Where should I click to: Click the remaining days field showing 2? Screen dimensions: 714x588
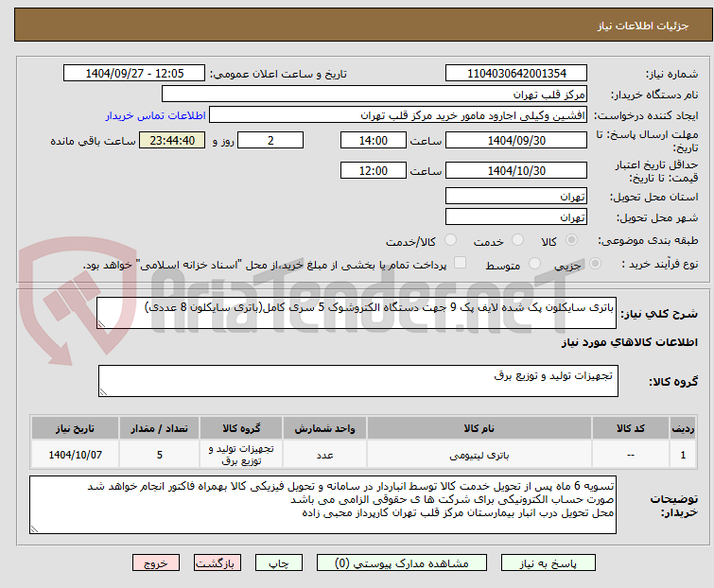tap(270, 140)
